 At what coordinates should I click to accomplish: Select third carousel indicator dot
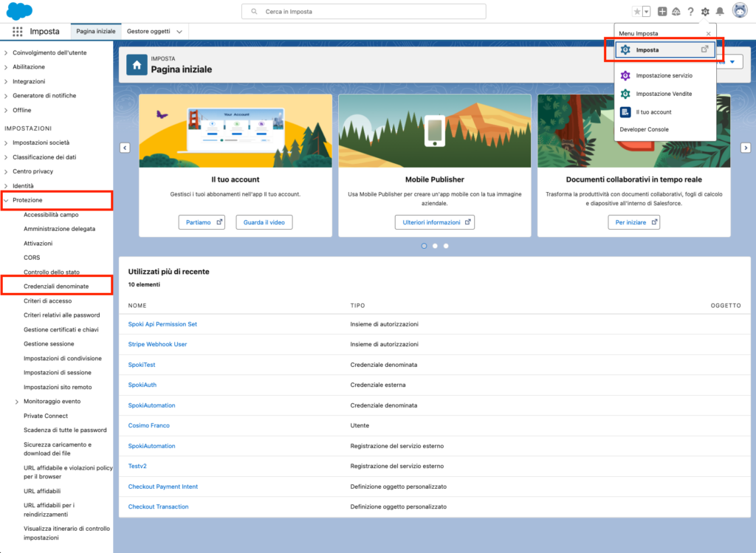(x=446, y=246)
